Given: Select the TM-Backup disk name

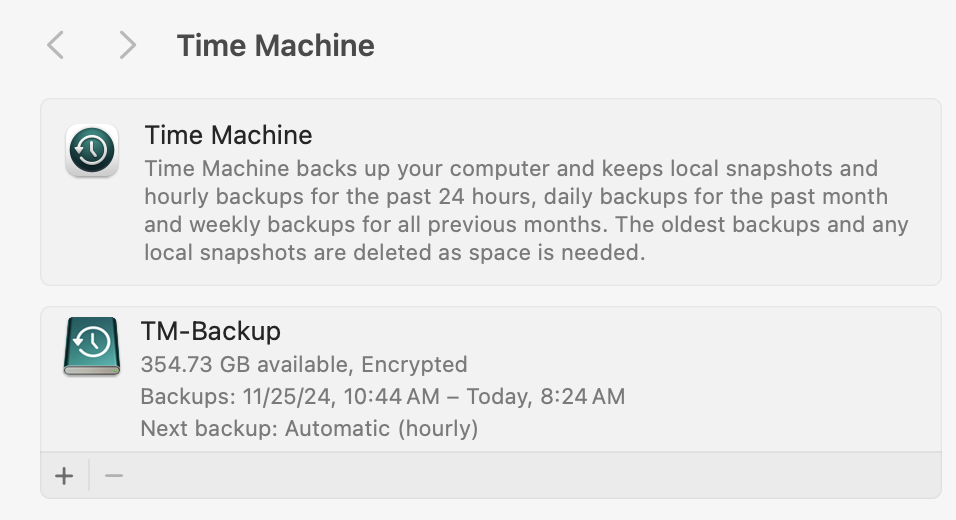Looking at the screenshot, I should (x=210, y=331).
